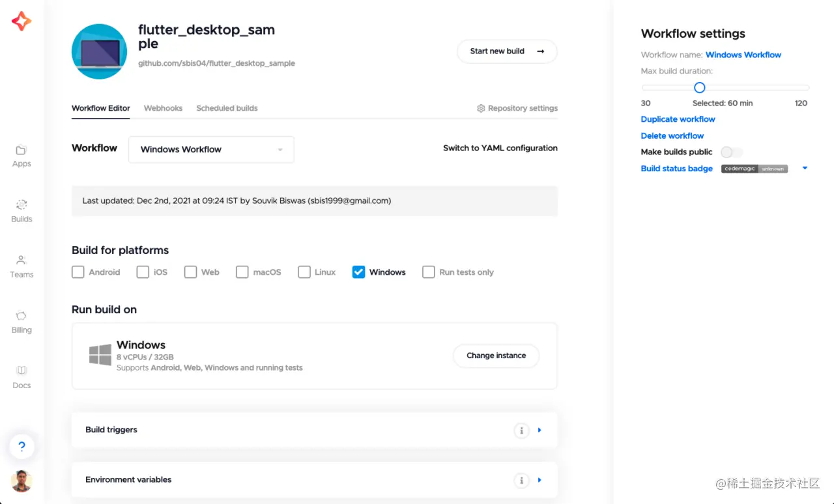Open the Billing sidebar icon
The width and height of the screenshot is (834, 504).
[22, 316]
